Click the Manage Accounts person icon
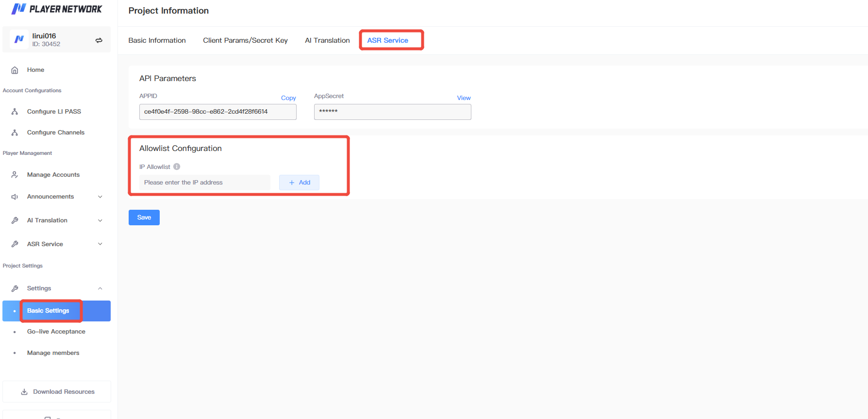The width and height of the screenshot is (868, 419). 15,175
